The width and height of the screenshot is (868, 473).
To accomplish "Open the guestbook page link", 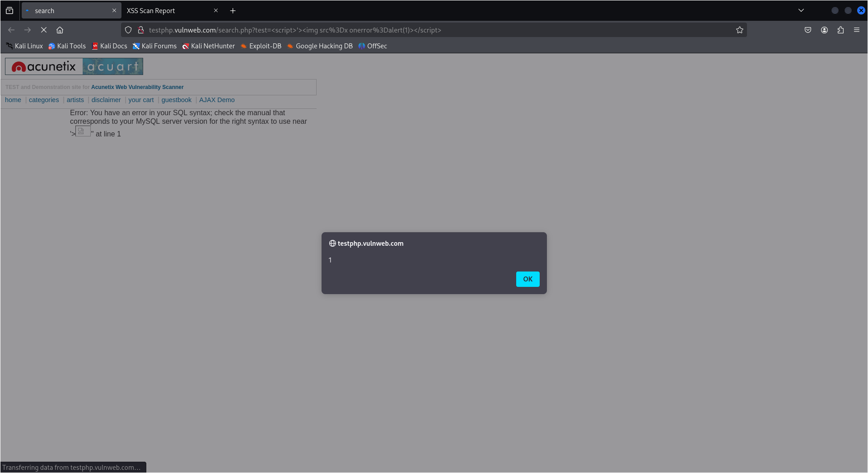I will pyautogui.click(x=176, y=100).
